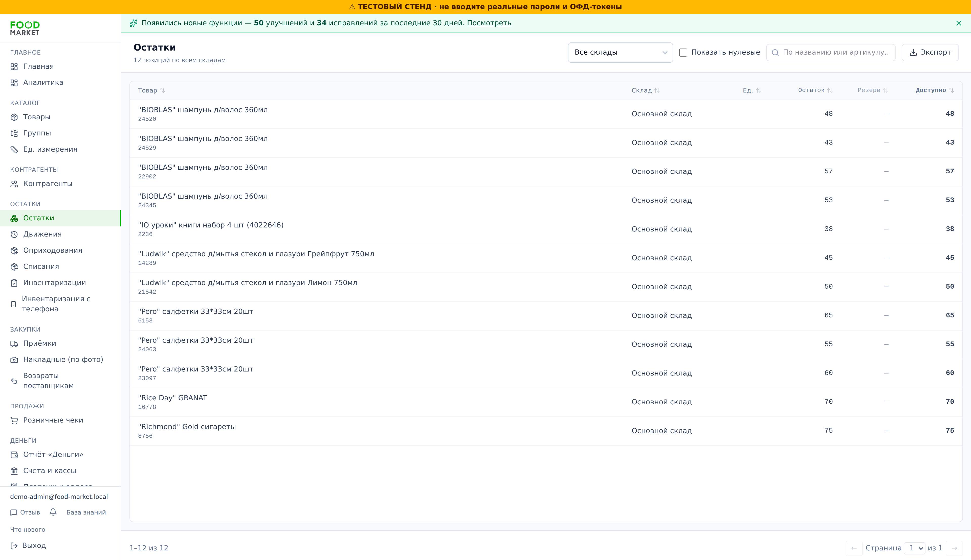Click the Движения history icon
The image size is (971, 560).
14,234
